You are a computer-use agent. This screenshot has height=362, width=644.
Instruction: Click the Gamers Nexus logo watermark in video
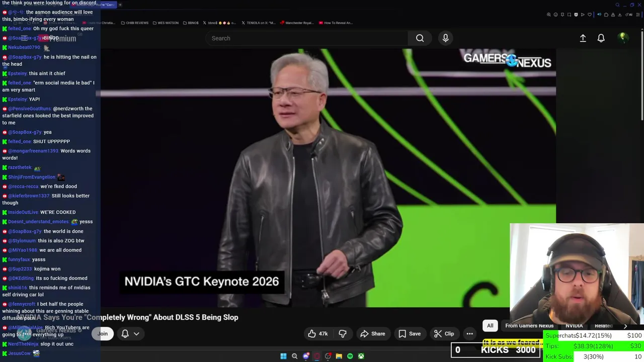tap(507, 60)
